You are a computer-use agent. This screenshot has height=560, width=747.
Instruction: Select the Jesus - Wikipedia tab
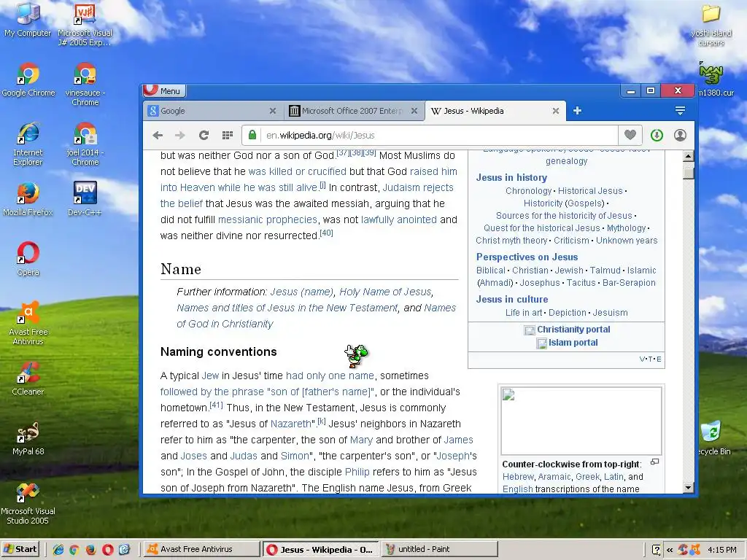click(495, 111)
